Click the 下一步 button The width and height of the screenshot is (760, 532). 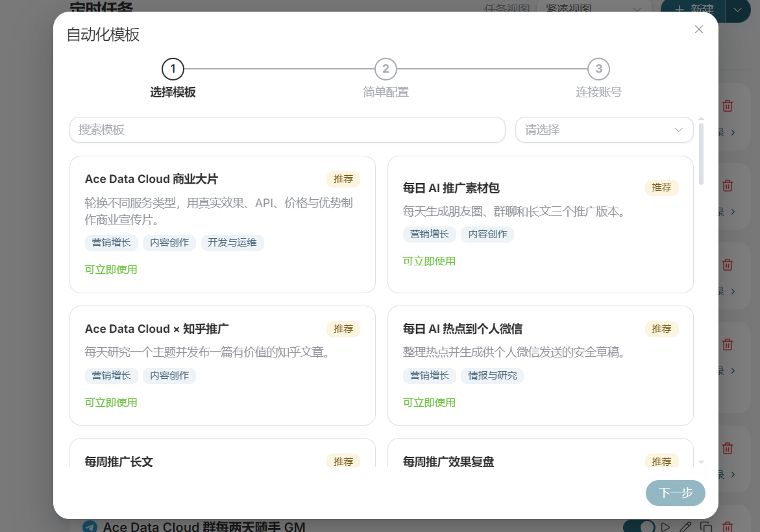tap(675, 493)
